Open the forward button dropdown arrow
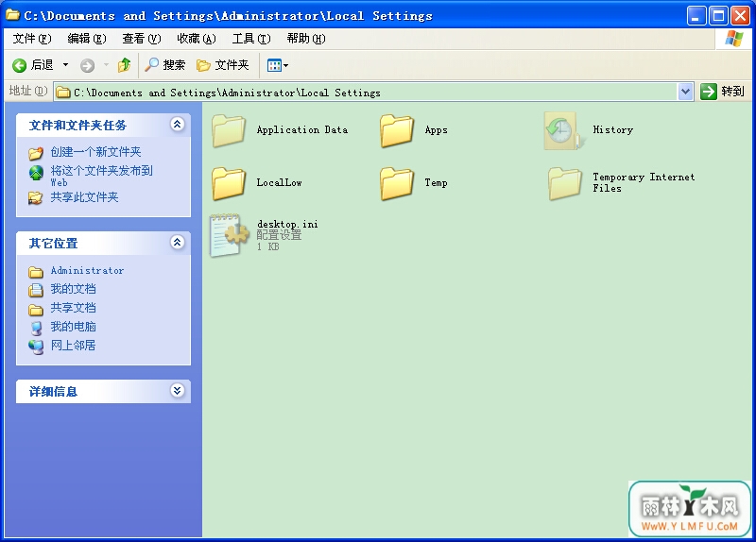756x542 pixels. point(106,64)
